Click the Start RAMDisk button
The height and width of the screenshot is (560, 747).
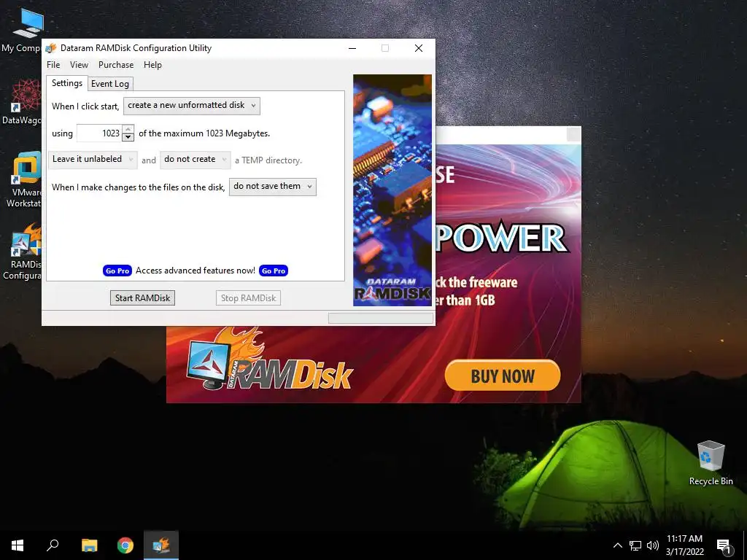coord(142,298)
